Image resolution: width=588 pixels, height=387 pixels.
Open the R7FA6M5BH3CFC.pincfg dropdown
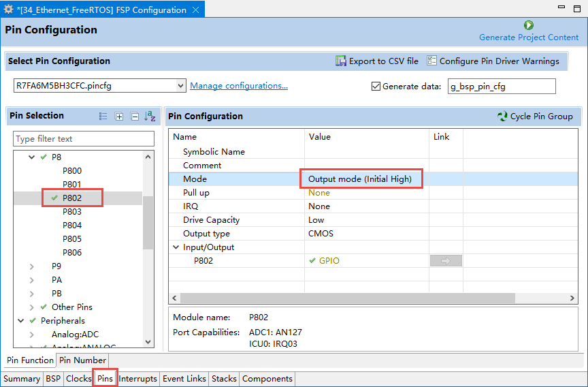(x=181, y=86)
